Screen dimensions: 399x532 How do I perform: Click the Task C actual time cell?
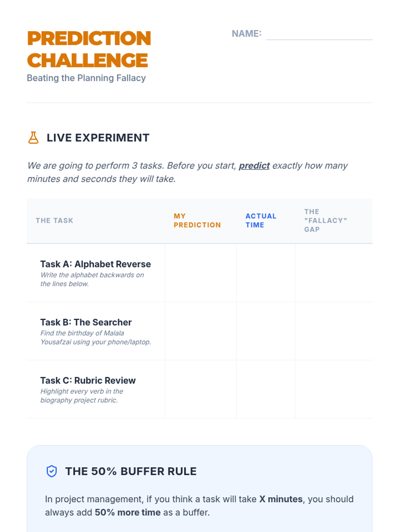[266, 389]
